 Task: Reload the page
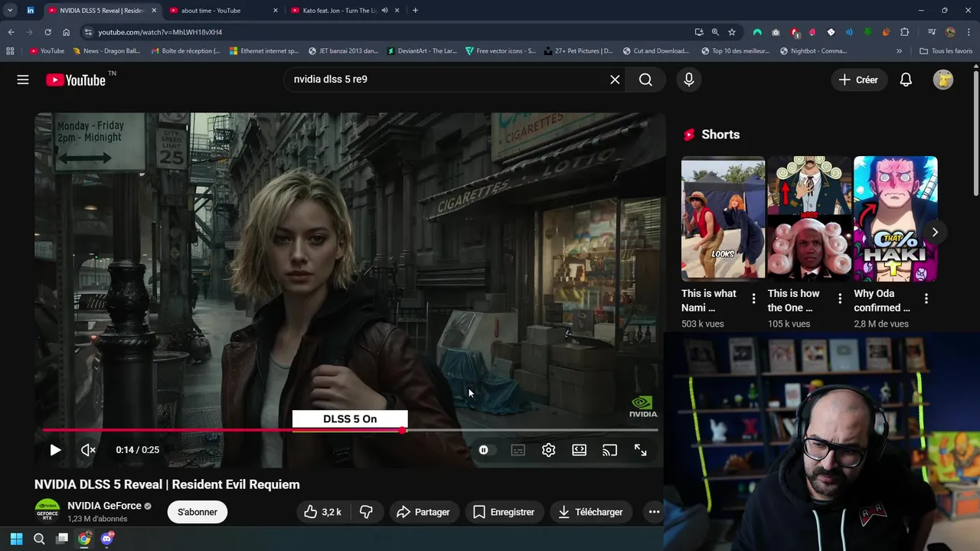pyautogui.click(x=47, y=32)
